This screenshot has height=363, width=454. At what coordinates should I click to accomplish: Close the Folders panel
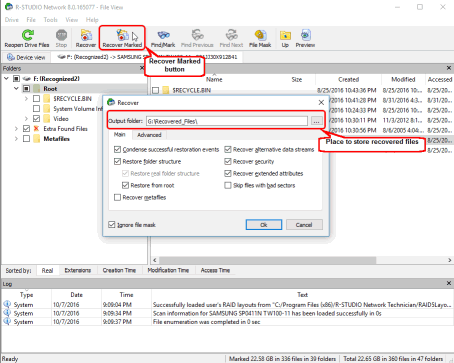pos(142,68)
